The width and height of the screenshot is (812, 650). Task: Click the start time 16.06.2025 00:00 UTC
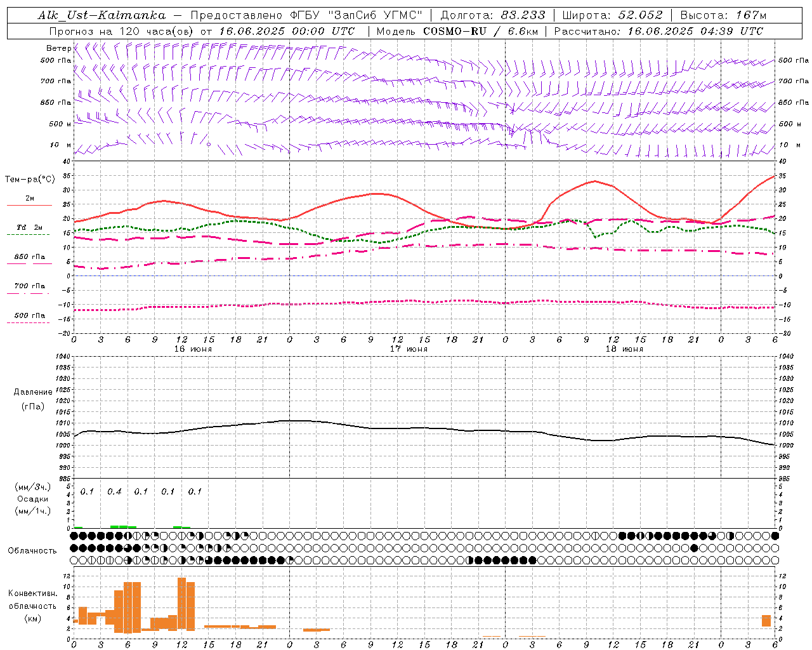(x=287, y=31)
